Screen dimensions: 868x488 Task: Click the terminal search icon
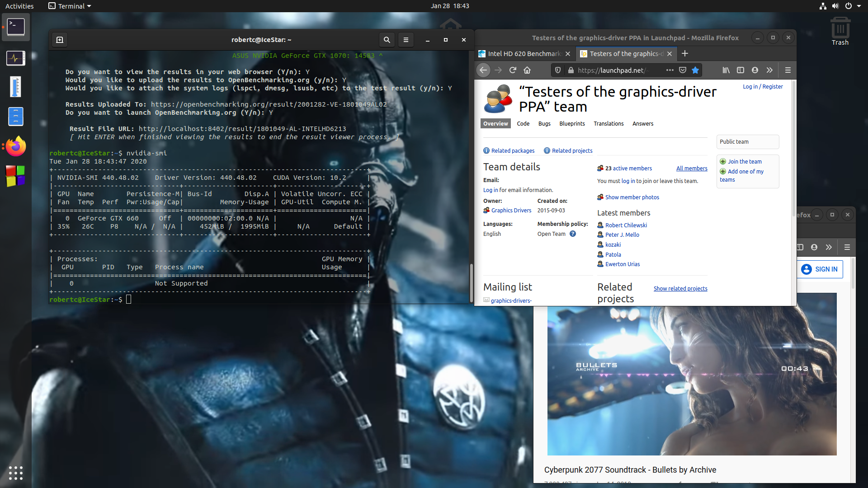click(x=387, y=40)
